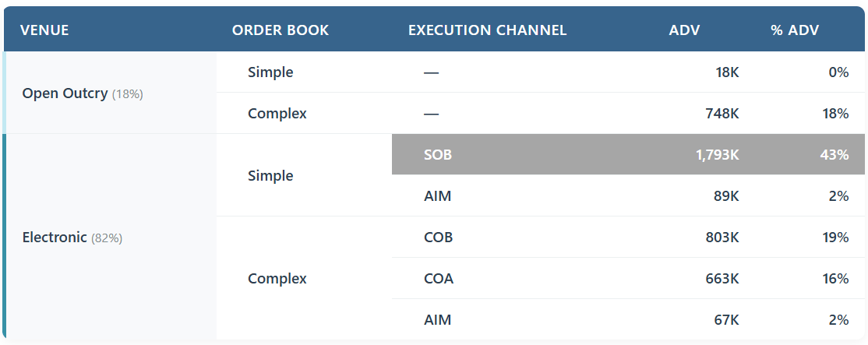Viewport: 868px width, 345px height.
Task: Select the 748K Open Outcry Complex value
Action: click(722, 114)
